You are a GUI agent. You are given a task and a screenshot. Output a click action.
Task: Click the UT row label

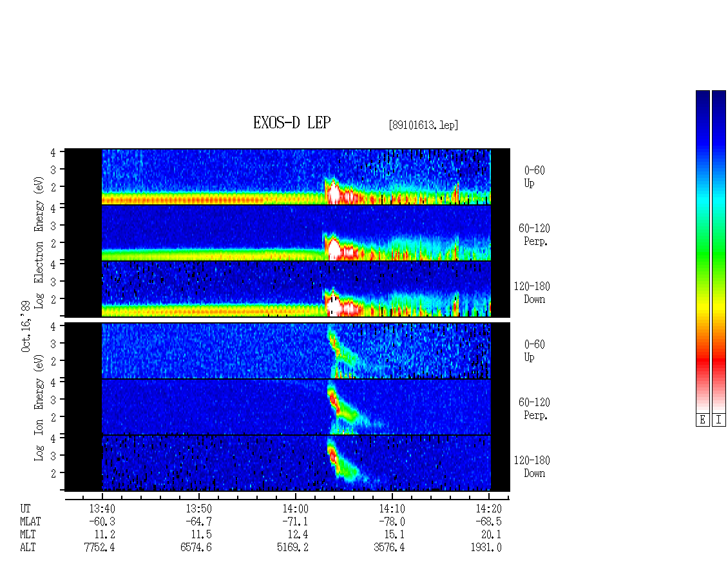[x=25, y=509]
